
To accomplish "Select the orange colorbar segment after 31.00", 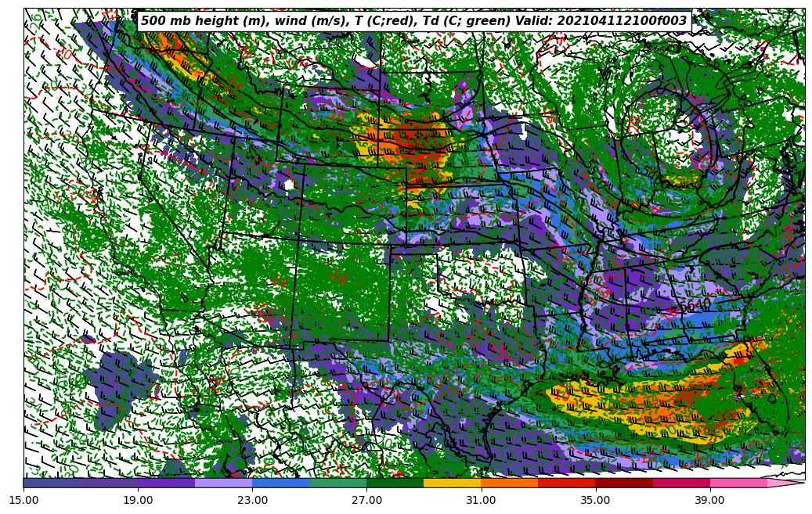I will pyautogui.click(x=509, y=483).
